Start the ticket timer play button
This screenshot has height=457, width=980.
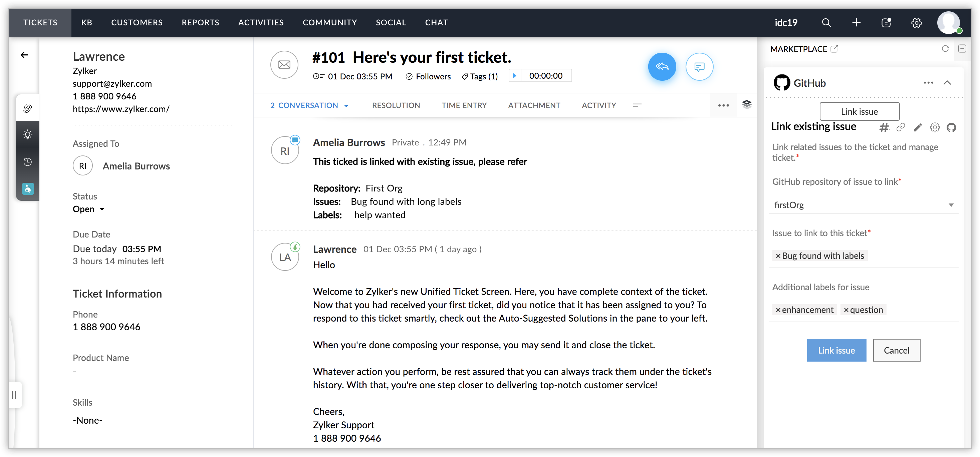[514, 76]
